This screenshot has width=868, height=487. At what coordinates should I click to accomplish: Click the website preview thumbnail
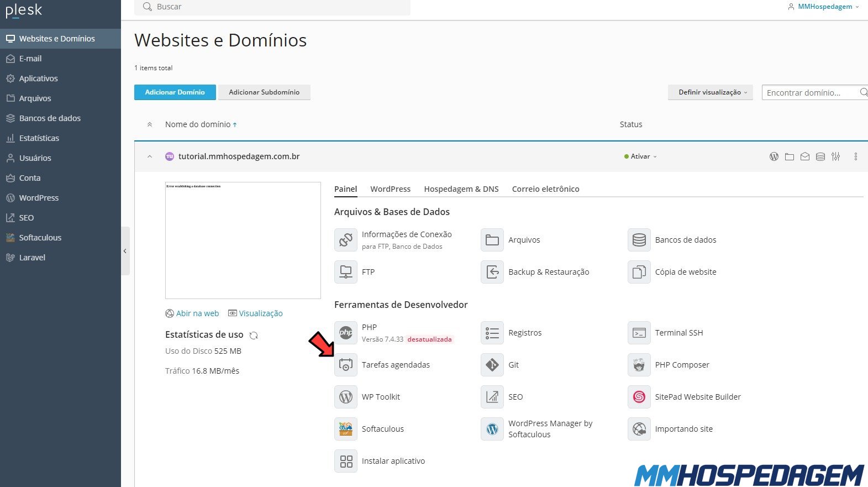[x=243, y=240]
